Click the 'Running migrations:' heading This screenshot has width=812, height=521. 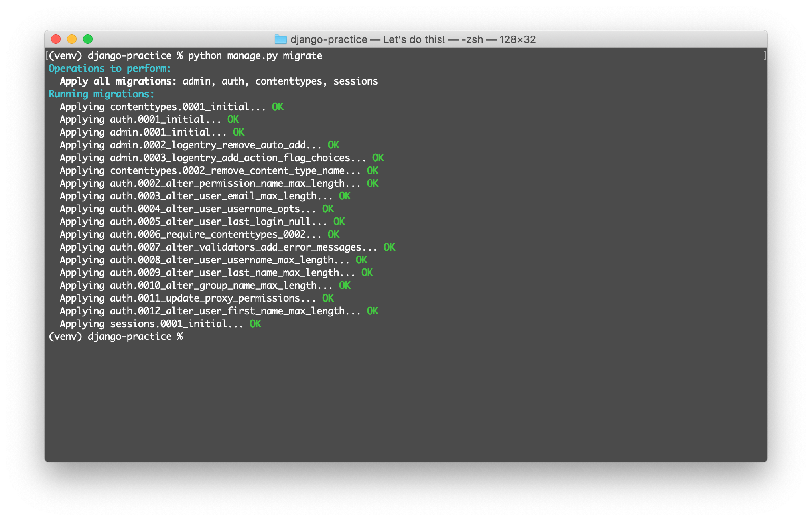[101, 94]
